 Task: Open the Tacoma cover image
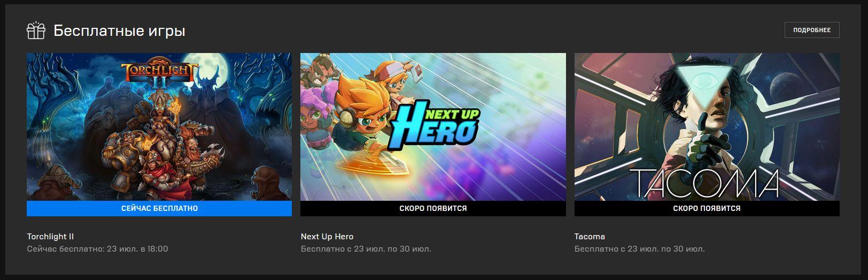707,127
